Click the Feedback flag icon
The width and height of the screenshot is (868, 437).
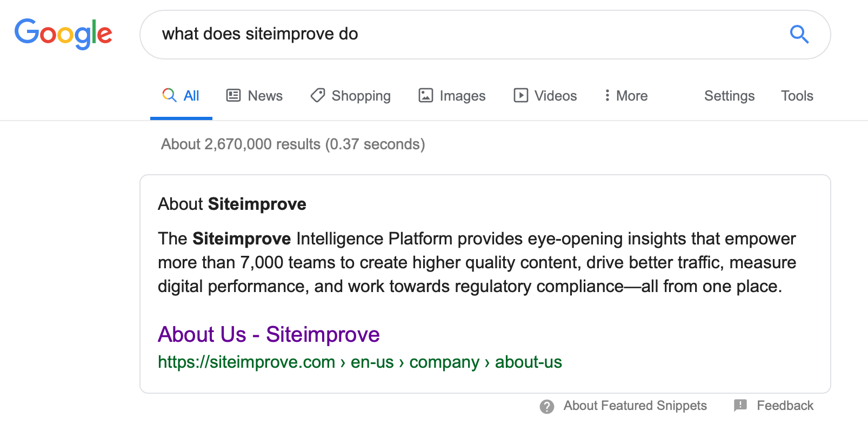740,406
